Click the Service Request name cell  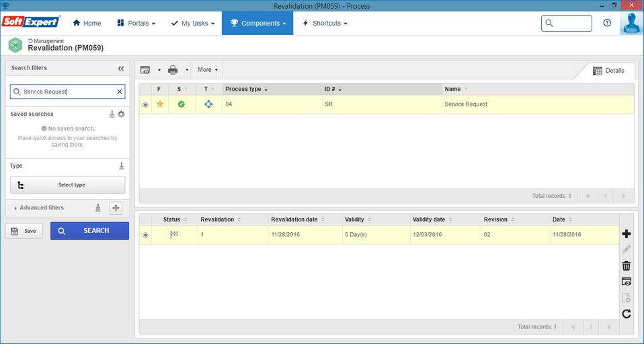tap(538, 104)
